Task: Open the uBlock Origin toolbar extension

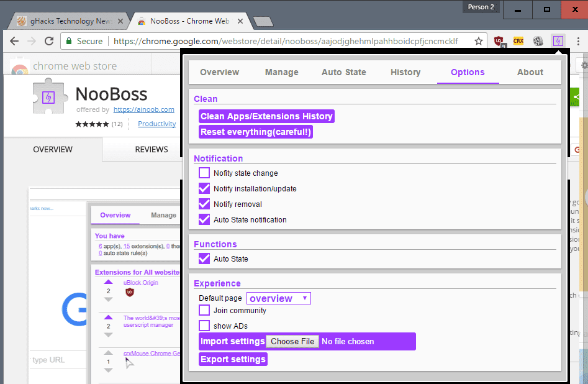Action: click(499, 41)
